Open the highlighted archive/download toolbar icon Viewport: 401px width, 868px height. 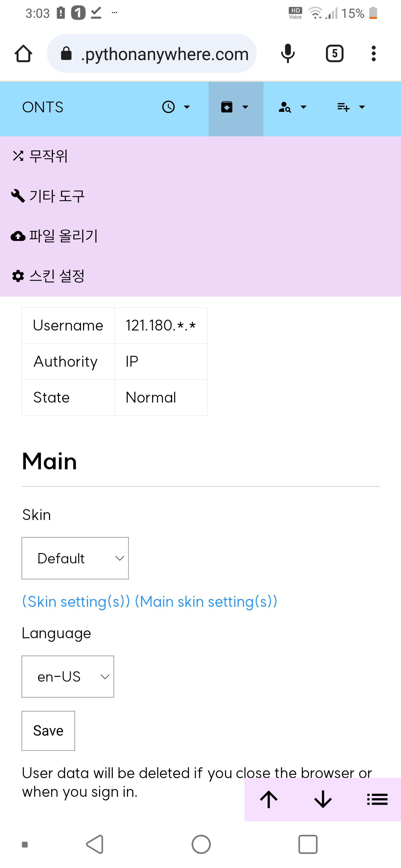click(227, 107)
